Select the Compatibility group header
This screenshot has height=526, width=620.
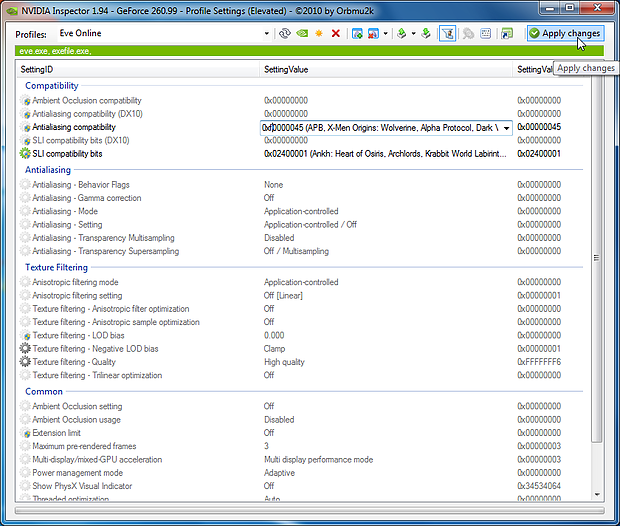pos(51,86)
